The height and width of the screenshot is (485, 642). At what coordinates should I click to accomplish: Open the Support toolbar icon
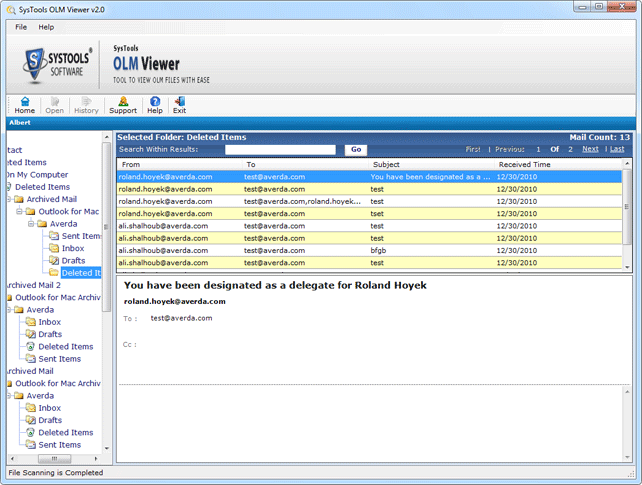[x=123, y=105]
